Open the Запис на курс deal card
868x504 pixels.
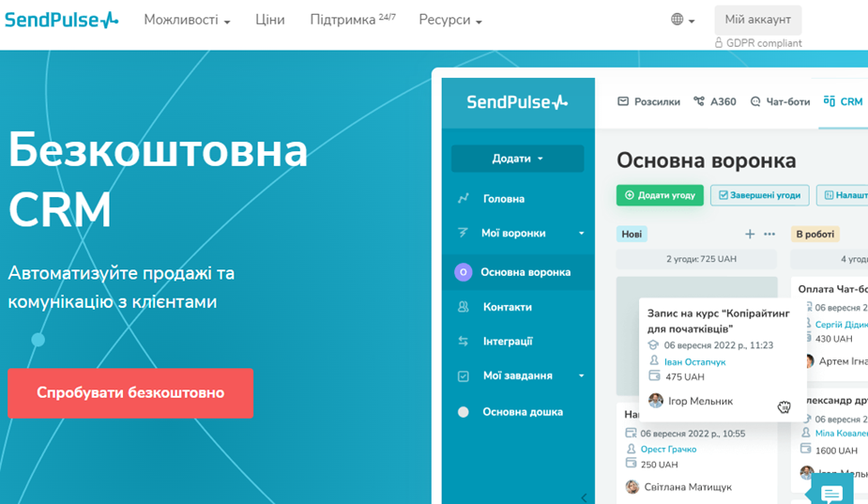[x=718, y=321]
